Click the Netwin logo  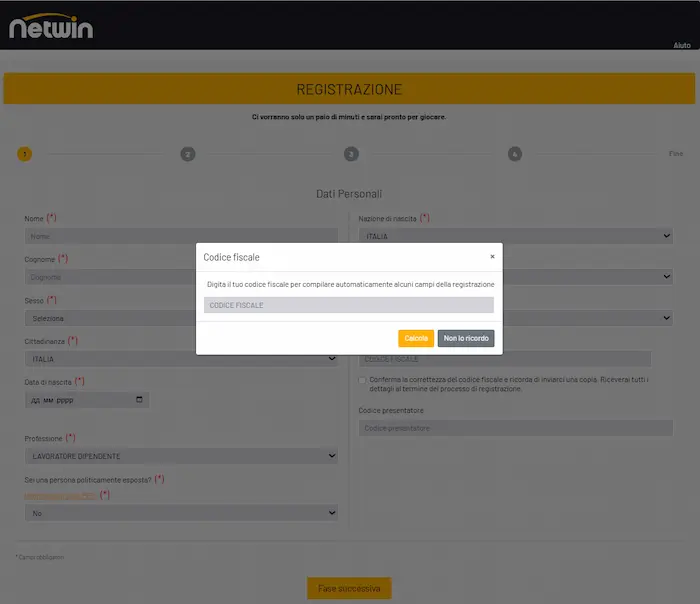51,26
